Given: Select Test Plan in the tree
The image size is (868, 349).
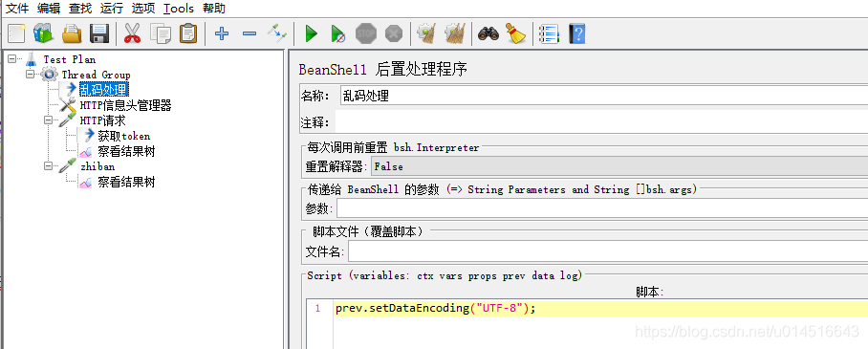Looking at the screenshot, I should click(69, 59).
